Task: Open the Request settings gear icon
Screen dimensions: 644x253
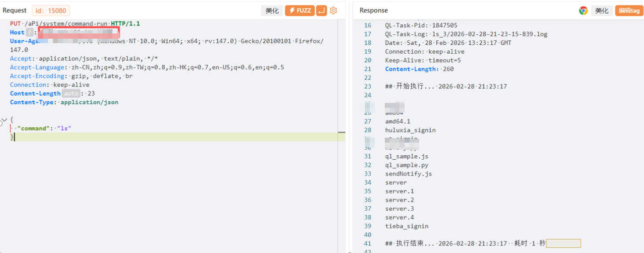Action: pos(333,11)
